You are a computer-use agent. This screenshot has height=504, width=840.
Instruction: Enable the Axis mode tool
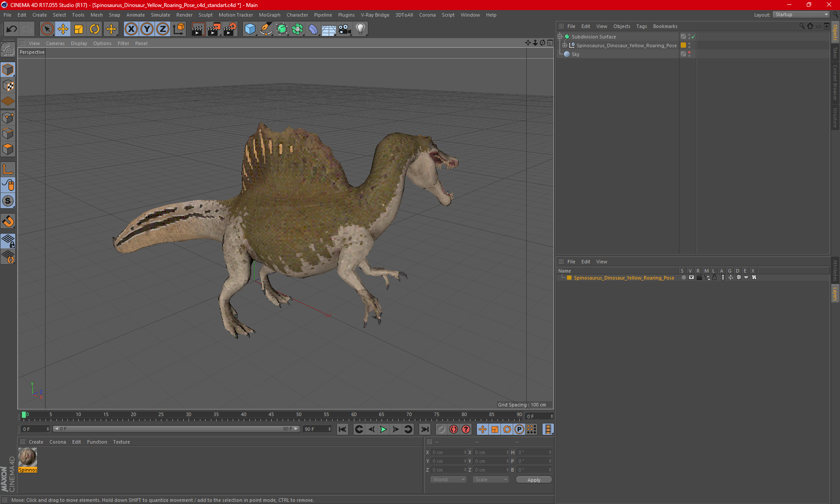pyautogui.click(x=8, y=169)
